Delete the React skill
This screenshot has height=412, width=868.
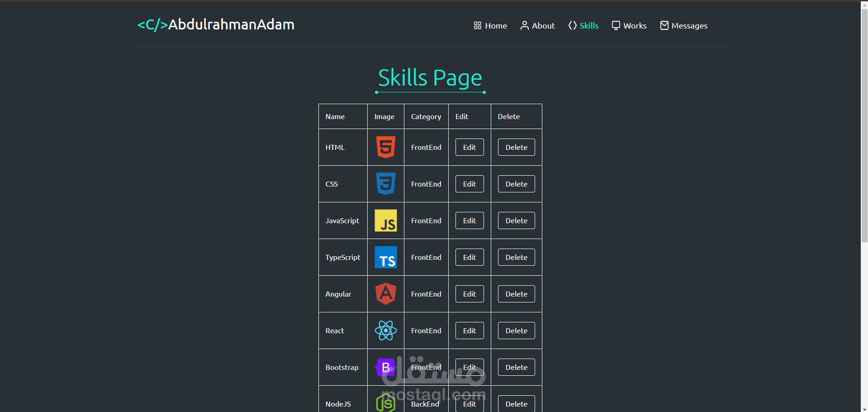coord(517,331)
